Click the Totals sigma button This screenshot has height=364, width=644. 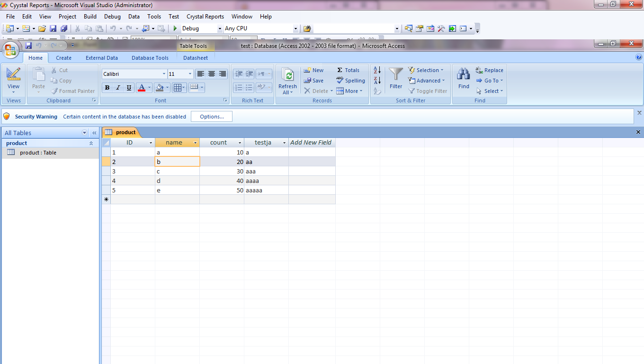point(348,70)
